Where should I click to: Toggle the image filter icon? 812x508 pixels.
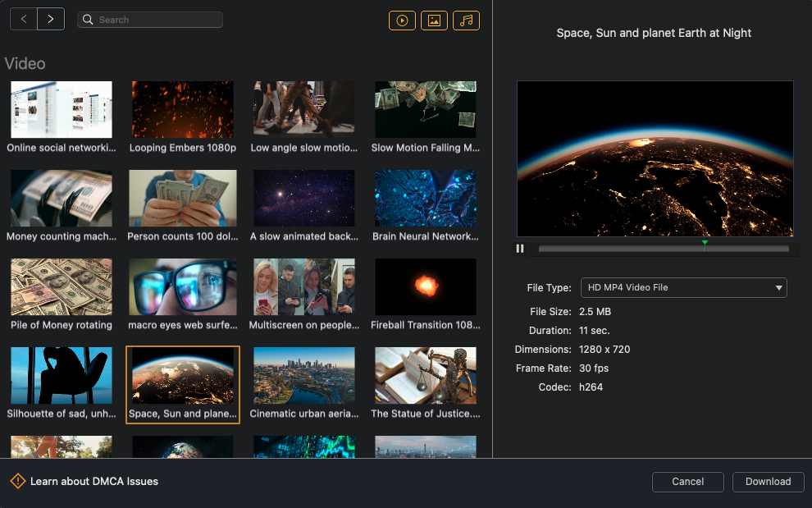[434, 21]
